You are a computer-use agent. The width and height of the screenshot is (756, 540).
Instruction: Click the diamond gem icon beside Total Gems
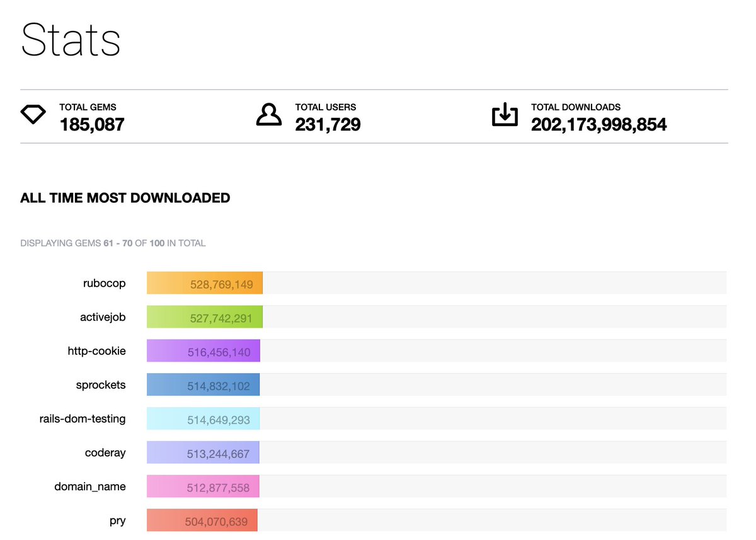(x=33, y=115)
